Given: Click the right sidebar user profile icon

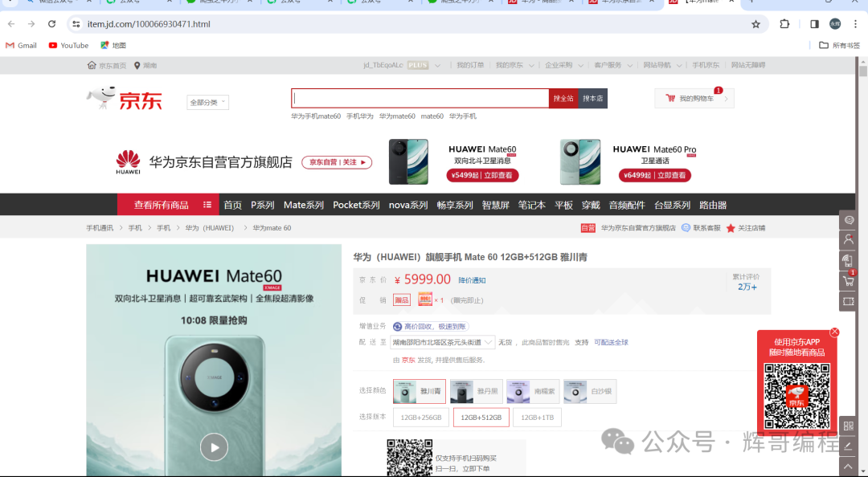Looking at the screenshot, I should point(848,239).
